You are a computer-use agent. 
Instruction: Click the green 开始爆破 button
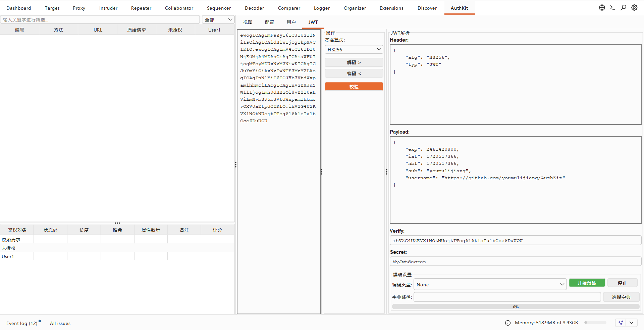tap(587, 283)
